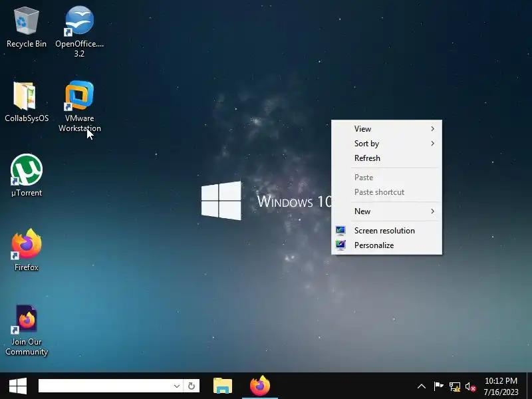The image size is (532, 399).
Task: Select the Firefox desktop shortcut
Action: point(27,250)
